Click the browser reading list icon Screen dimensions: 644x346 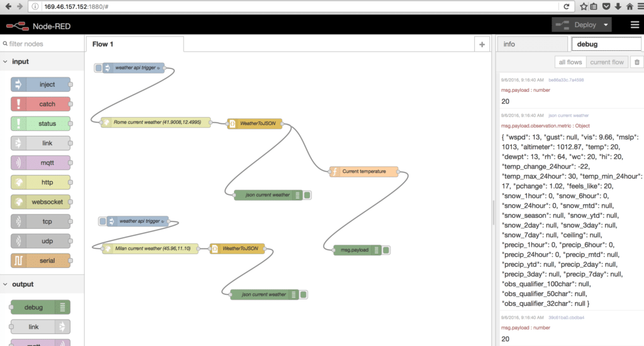coord(594,6)
